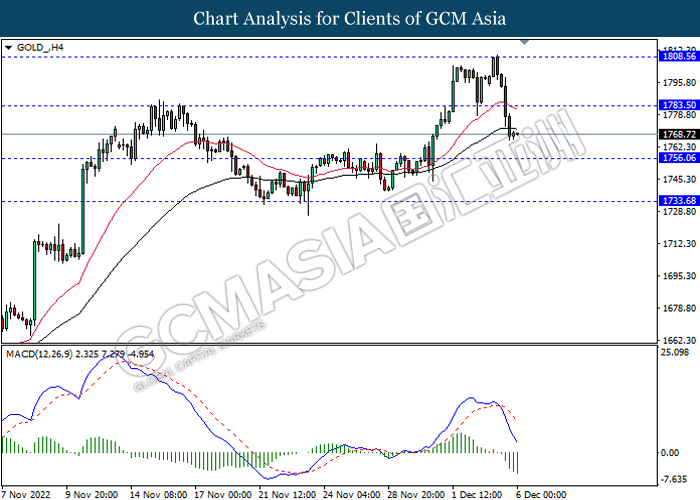Select the 1733.68 price level label
700x500 pixels.
click(679, 201)
